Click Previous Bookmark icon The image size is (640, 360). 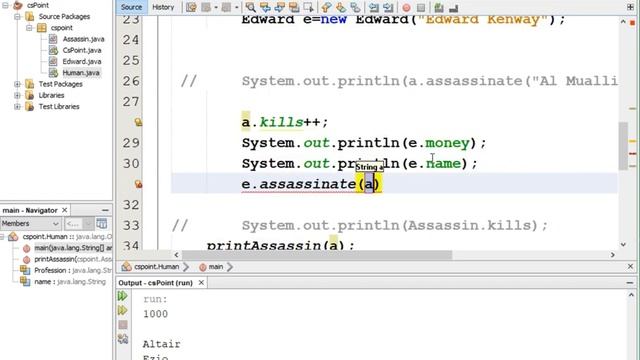(326, 7)
